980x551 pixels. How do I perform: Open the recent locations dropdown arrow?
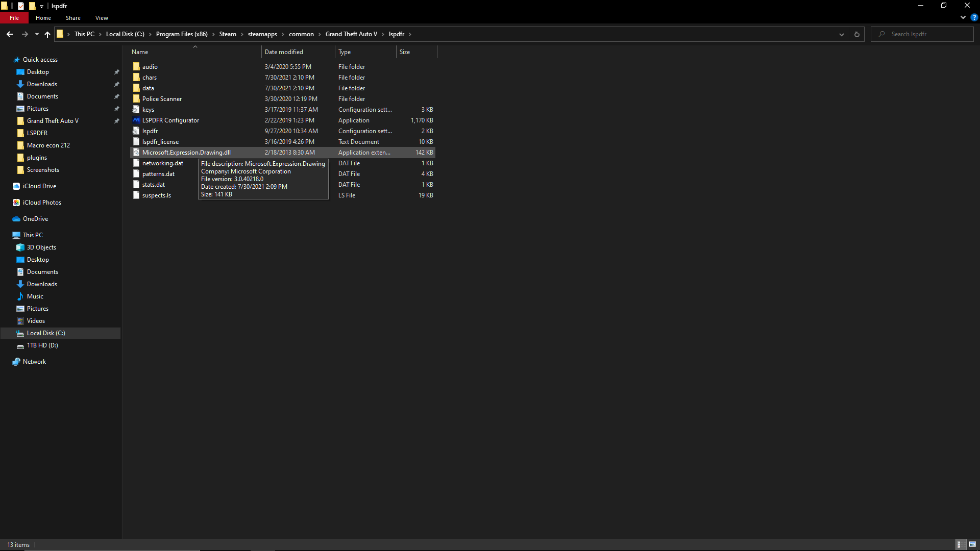pos(37,34)
